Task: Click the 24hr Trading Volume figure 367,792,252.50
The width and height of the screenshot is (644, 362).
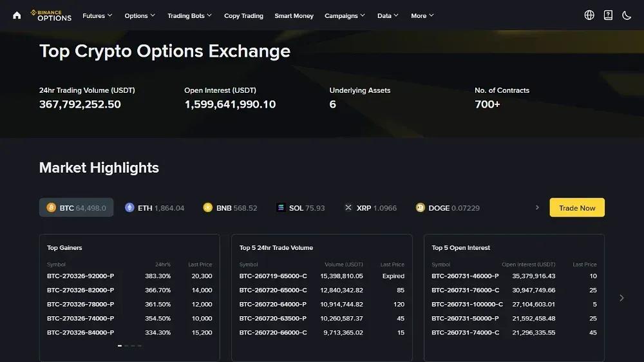Action: 80,104
